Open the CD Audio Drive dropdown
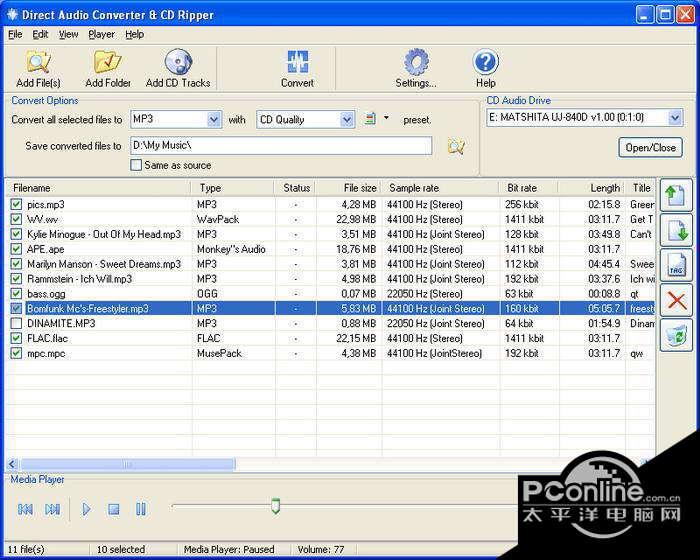The width and height of the screenshot is (700, 560). [675, 118]
